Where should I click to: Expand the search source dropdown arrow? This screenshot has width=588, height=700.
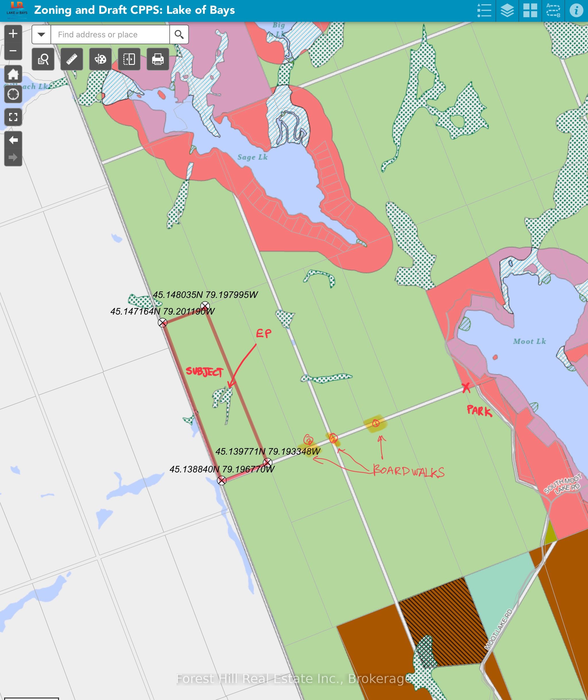click(x=41, y=34)
